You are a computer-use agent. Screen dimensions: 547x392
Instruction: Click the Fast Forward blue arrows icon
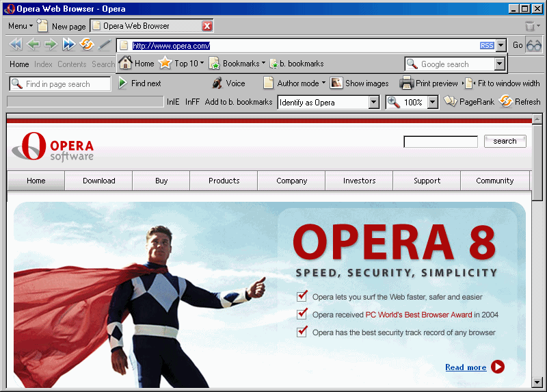69,44
